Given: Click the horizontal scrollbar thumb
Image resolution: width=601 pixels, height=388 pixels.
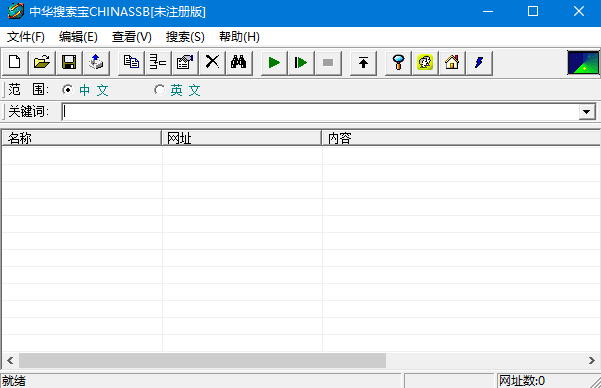Looking at the screenshot, I should (202, 360).
